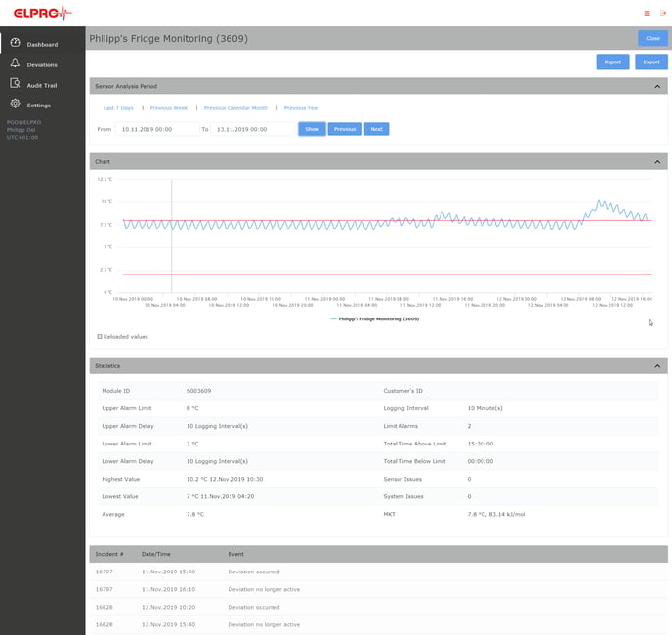Screen dimensions: 672x635
Task: Collapse the Chart panel
Action: tap(657, 160)
